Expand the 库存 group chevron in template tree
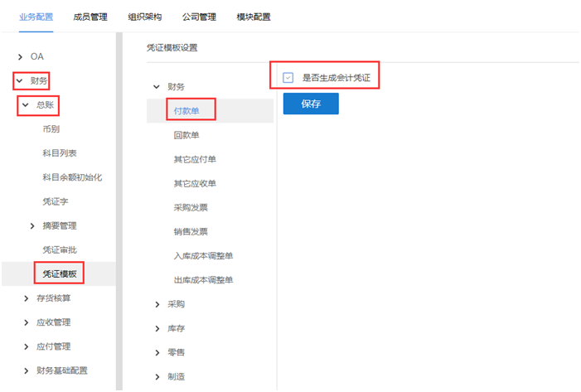Screen dimensions: 581x392 (157, 329)
